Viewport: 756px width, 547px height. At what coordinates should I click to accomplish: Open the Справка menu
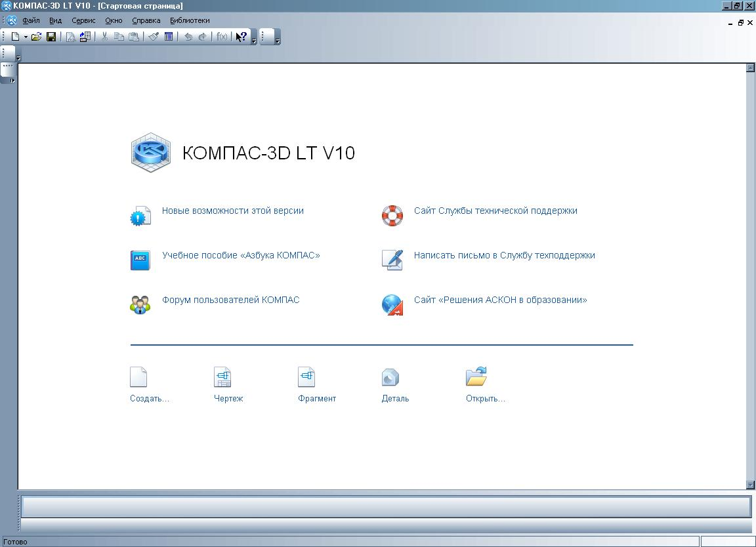click(146, 21)
